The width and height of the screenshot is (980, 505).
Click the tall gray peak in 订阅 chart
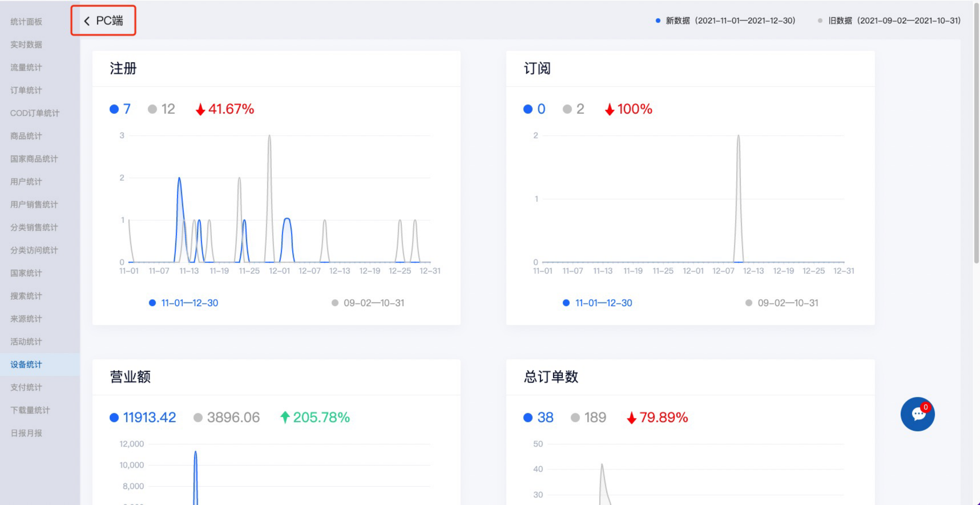738,199
